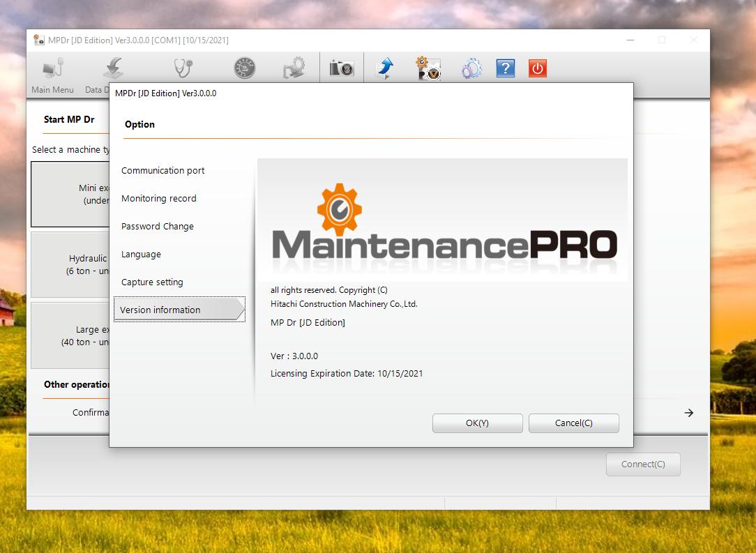This screenshot has height=553, width=756.
Task: Select the Mini excavator machine type
Action: pyautogui.click(x=70, y=195)
